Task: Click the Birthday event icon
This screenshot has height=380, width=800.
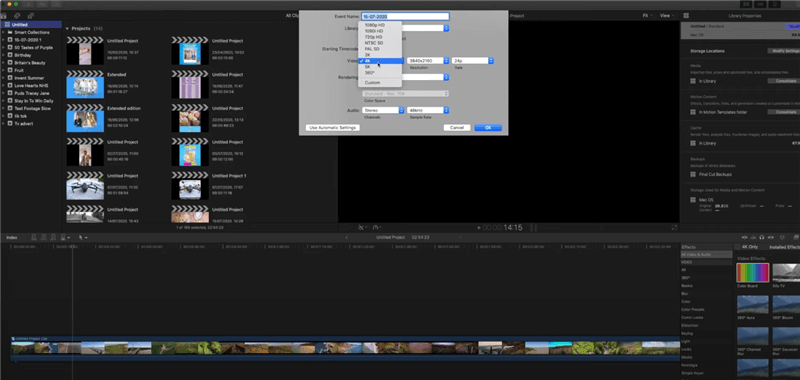Action: 10,55
